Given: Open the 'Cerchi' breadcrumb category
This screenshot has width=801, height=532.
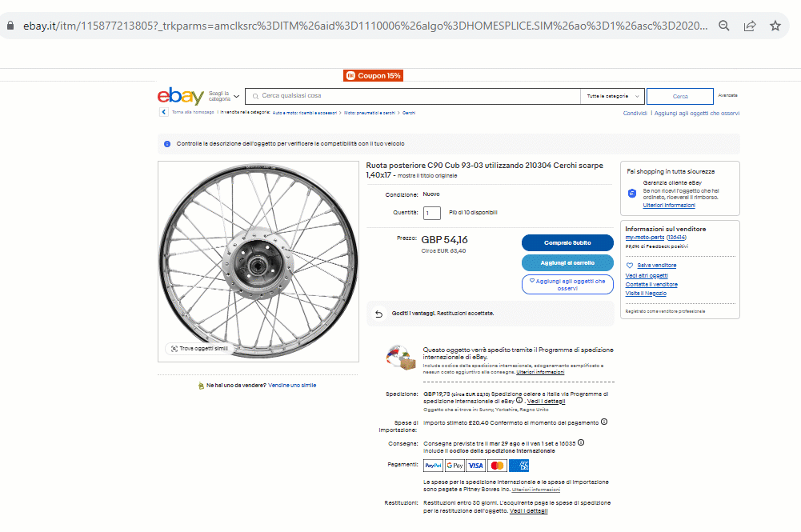Looking at the screenshot, I should (409, 113).
